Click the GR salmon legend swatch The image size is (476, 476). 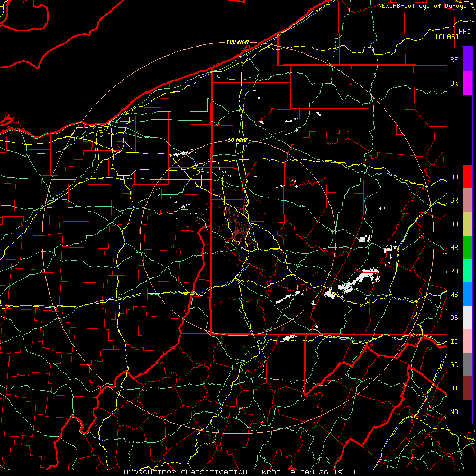(x=467, y=200)
